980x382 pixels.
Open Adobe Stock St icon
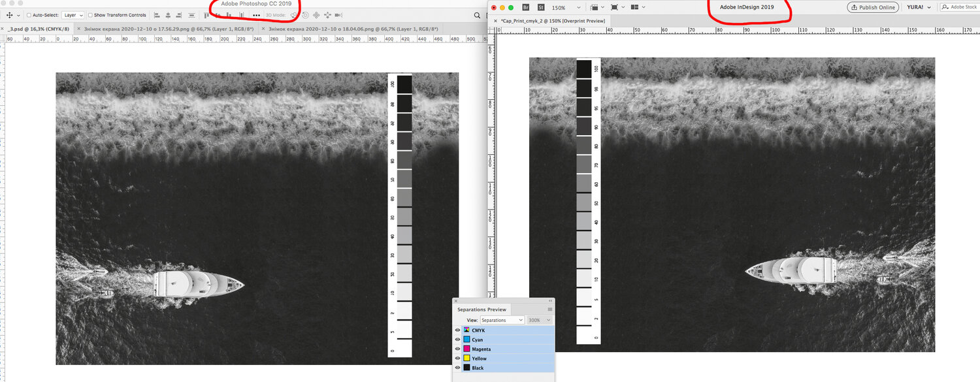click(541, 7)
